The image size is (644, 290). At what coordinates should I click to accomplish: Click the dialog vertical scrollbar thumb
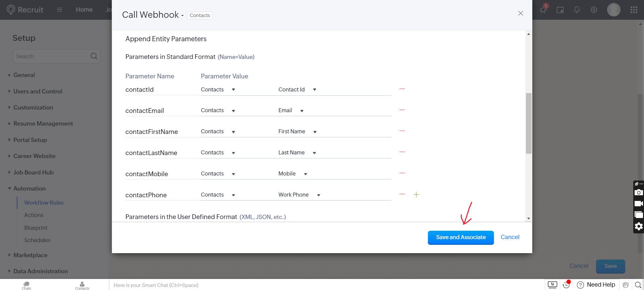[x=529, y=123]
